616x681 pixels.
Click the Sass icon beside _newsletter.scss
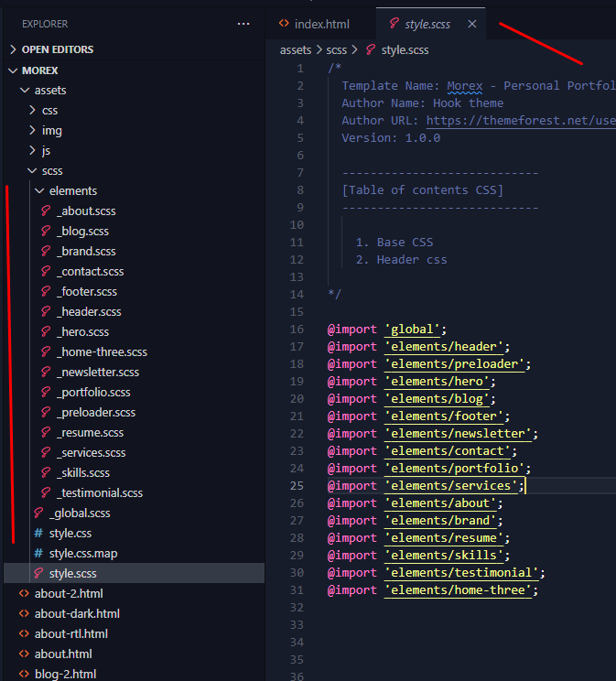(x=46, y=372)
